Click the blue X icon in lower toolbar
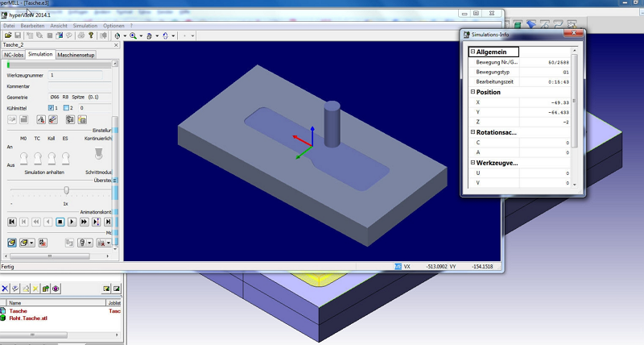 5,288
